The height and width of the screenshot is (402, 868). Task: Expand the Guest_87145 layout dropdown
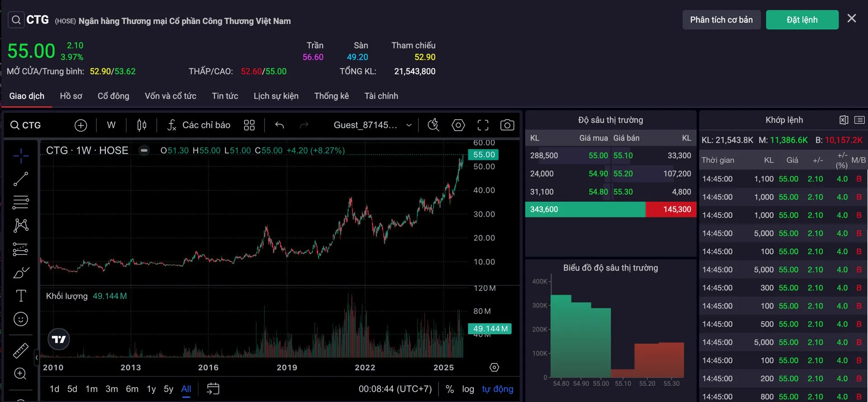click(373, 125)
